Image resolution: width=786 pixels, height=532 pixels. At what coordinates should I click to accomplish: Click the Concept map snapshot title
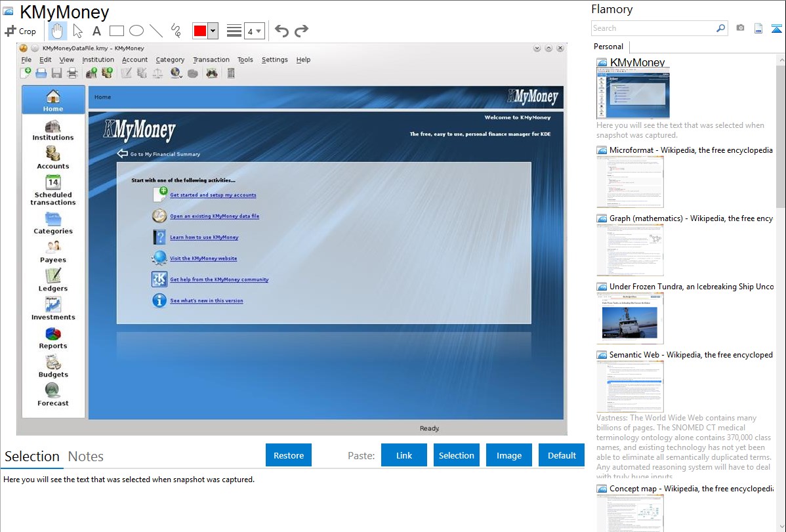point(692,488)
